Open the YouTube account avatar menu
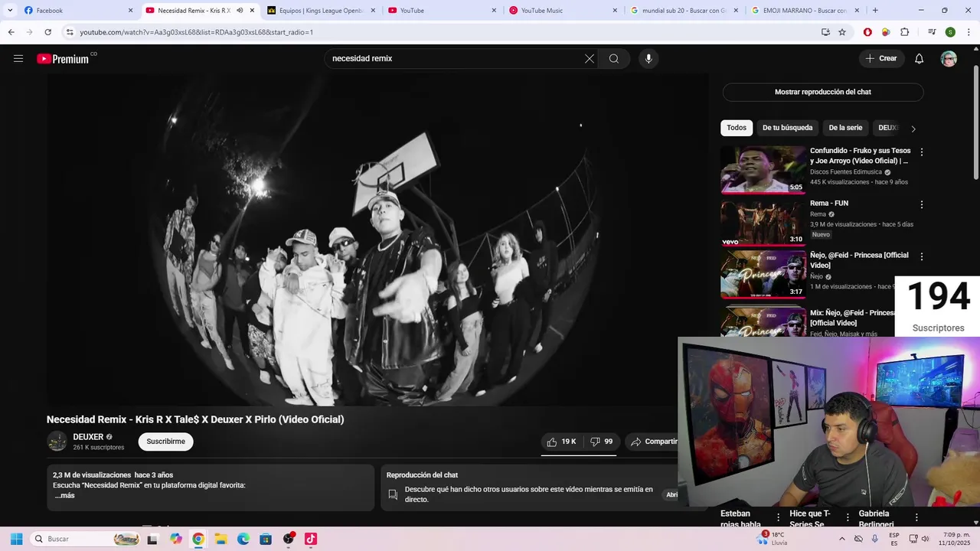980x551 pixels. (949, 59)
